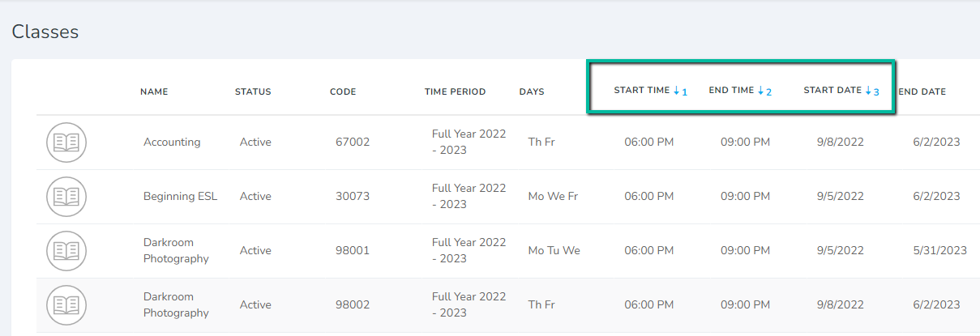Viewport: 980px width, 336px height.
Task: Click the End Date column header
Action: pos(922,91)
